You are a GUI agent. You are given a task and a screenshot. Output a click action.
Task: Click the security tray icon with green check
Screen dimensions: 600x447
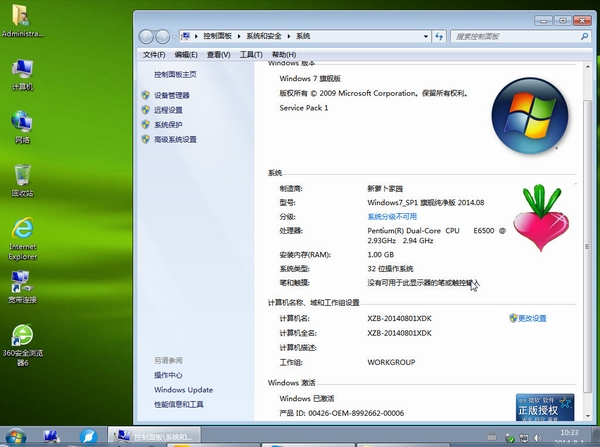coord(509,438)
